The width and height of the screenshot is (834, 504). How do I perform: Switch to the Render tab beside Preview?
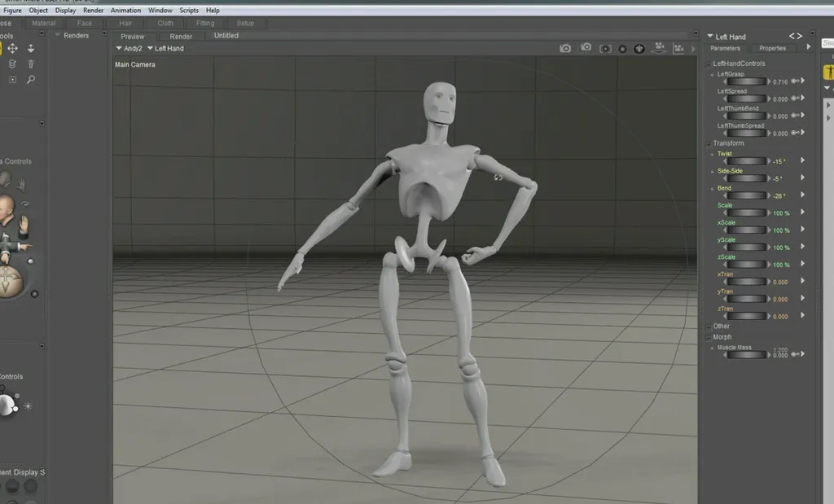click(x=181, y=37)
